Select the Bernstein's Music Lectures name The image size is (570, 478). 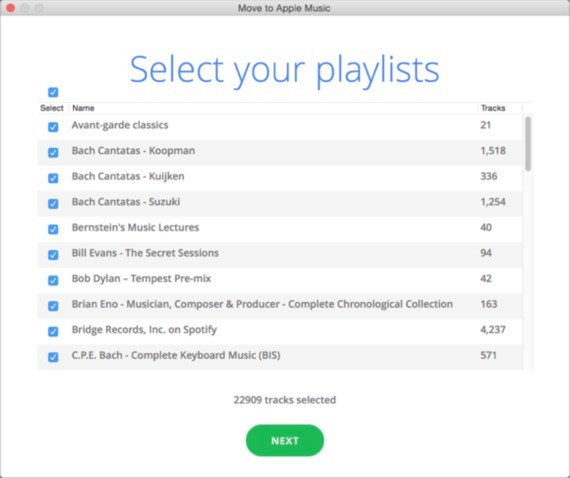click(x=135, y=227)
